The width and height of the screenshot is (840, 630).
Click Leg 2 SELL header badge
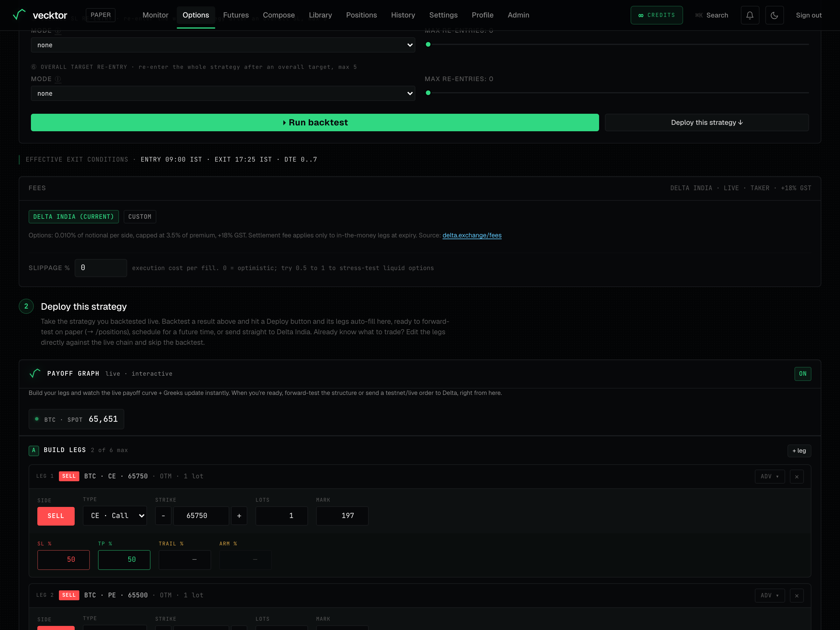click(69, 595)
